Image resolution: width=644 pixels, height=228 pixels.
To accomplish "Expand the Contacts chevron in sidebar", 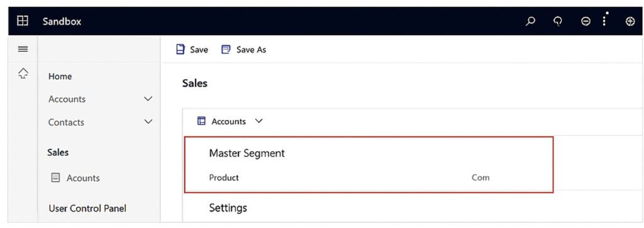I will click(148, 122).
